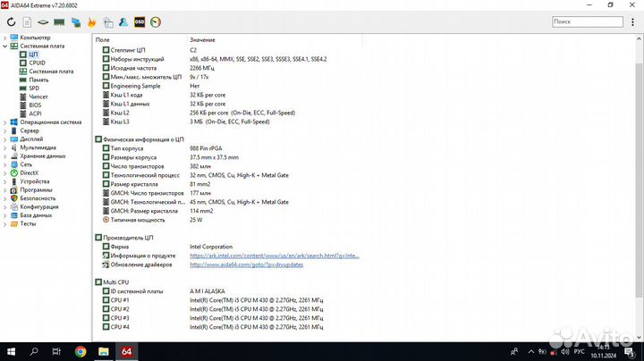Open the motherboard toolbar icon
Image resolution: width=644 pixels, height=361 pixels.
(x=43, y=22)
